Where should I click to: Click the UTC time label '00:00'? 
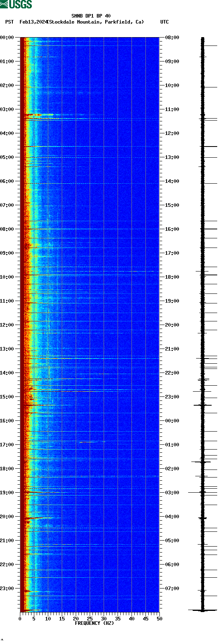[172, 421]
